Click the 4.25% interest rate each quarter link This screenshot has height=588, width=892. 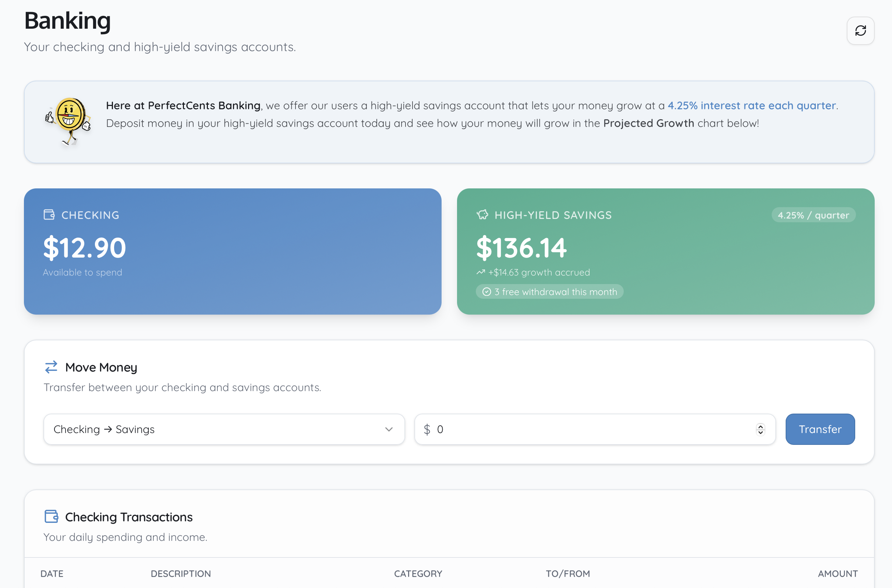pos(751,105)
